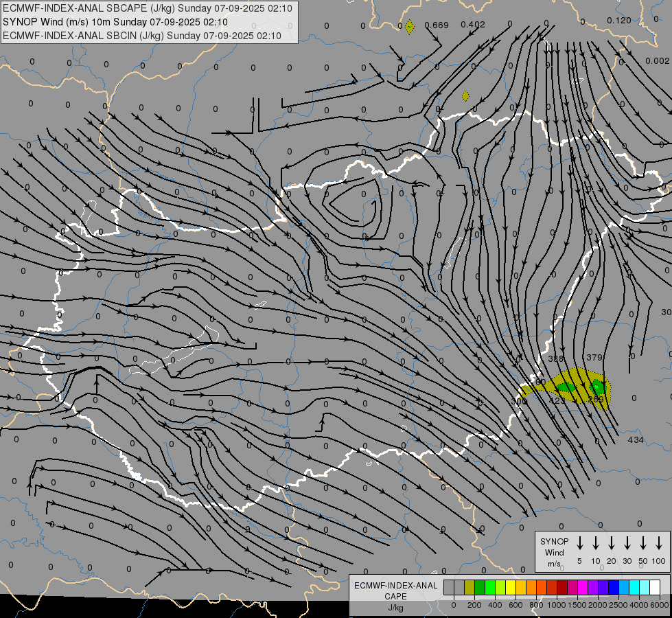Image resolution: width=672 pixels, height=618 pixels.
Task: Click the 423 CAPE value label
Action: (556, 400)
